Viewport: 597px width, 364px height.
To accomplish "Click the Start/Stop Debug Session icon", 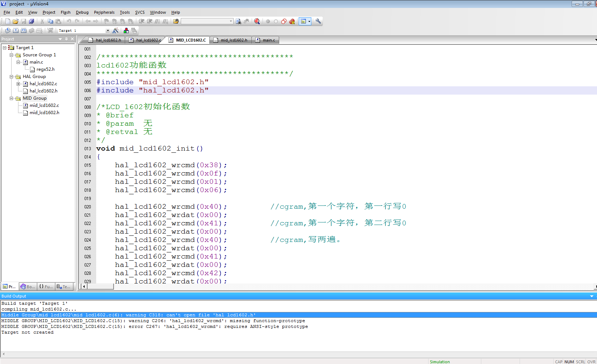I will click(257, 21).
